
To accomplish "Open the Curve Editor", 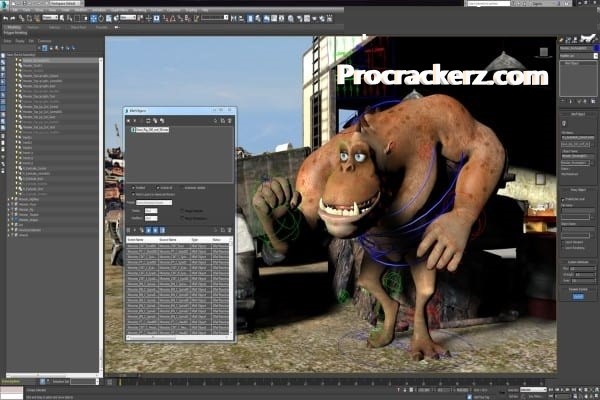I will pos(274,18).
